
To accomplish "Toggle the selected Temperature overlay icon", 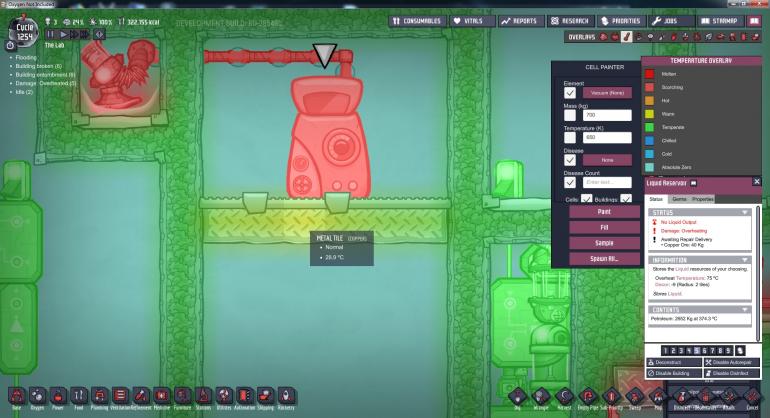I will click(627, 37).
